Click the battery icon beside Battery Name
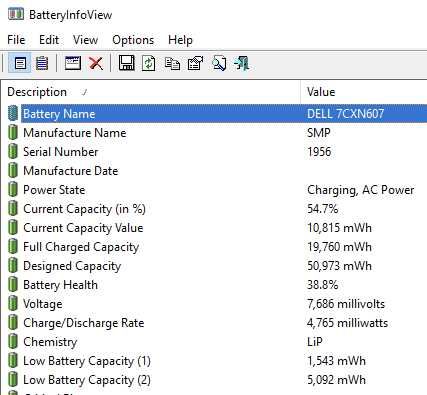 point(13,114)
